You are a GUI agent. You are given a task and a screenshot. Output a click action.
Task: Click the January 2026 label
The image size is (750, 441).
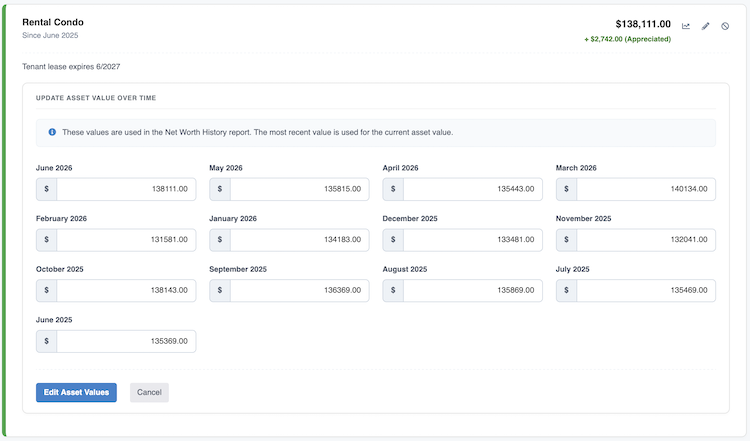233,219
